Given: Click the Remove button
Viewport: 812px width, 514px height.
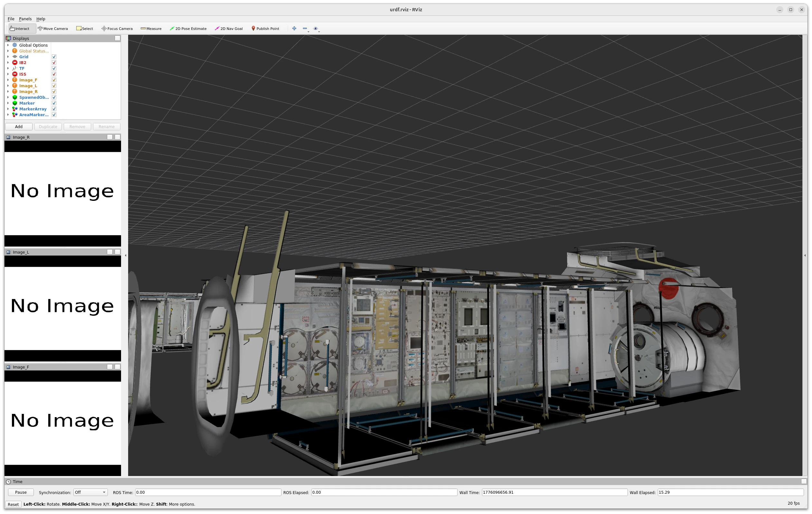Looking at the screenshot, I should 77,127.
